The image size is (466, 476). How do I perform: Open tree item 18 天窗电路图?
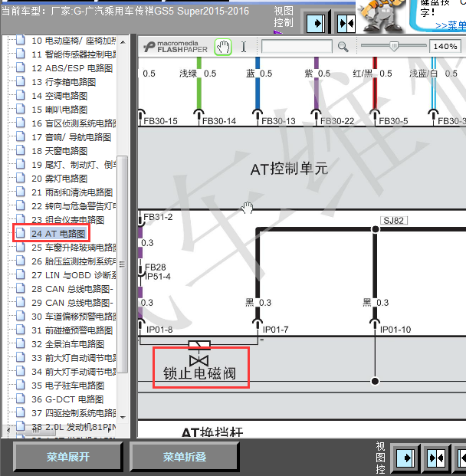pos(59,151)
